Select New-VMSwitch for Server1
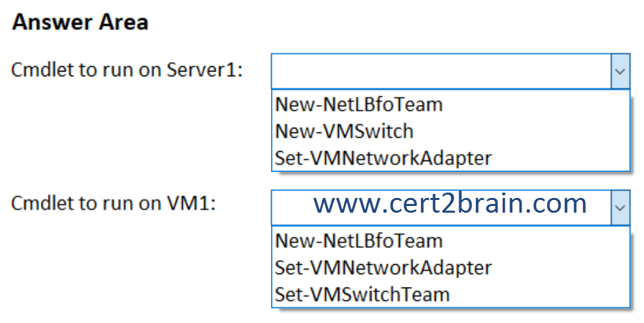 click(x=344, y=131)
